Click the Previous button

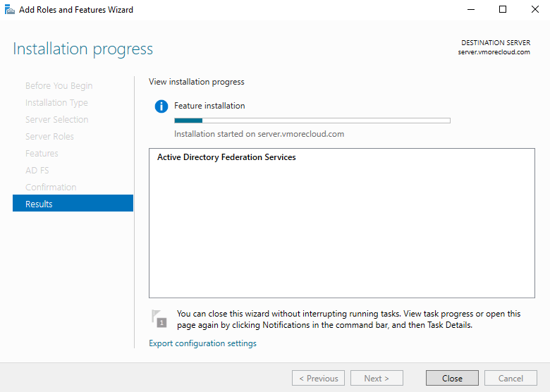(318, 378)
